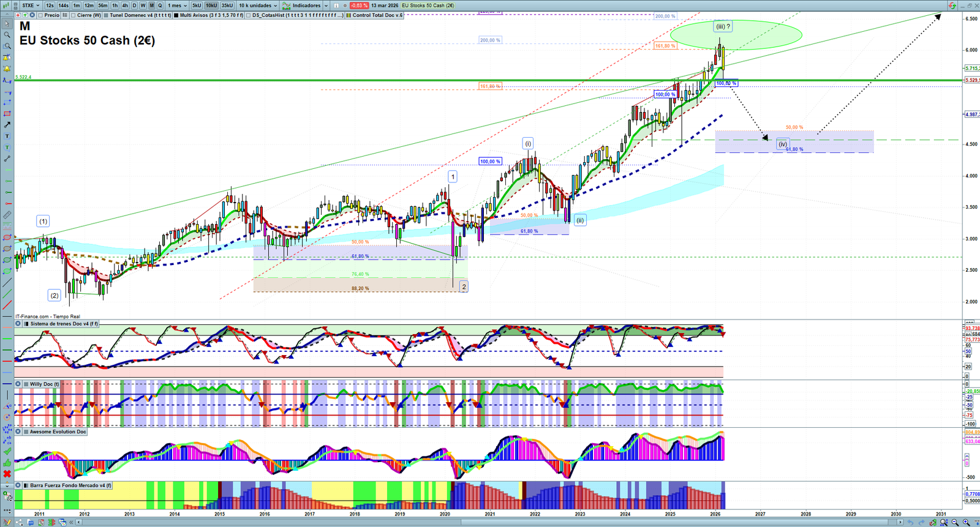
Task: Click the red delete X icon in left toolbar
Action: pos(7,474)
